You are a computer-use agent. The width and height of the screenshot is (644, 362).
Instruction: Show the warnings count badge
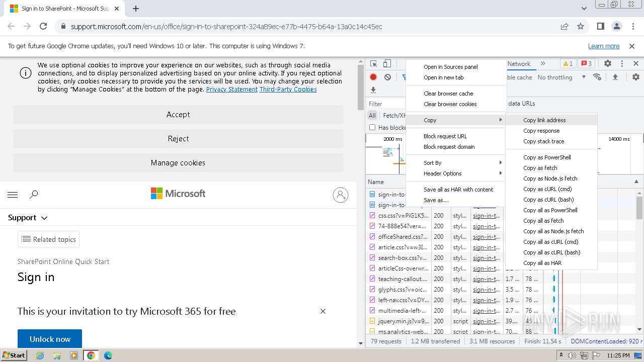[568, 63]
